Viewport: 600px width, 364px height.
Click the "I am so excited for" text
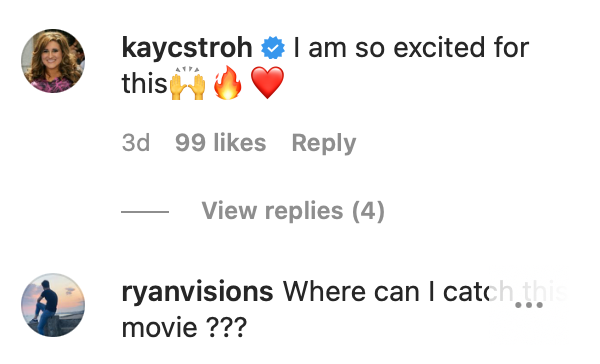click(x=411, y=48)
